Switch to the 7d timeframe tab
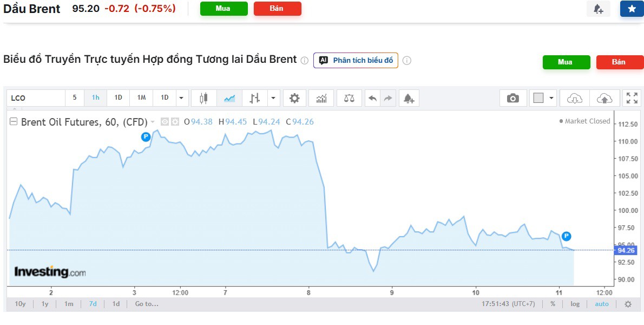The height and width of the screenshot is (325, 644). tap(92, 304)
